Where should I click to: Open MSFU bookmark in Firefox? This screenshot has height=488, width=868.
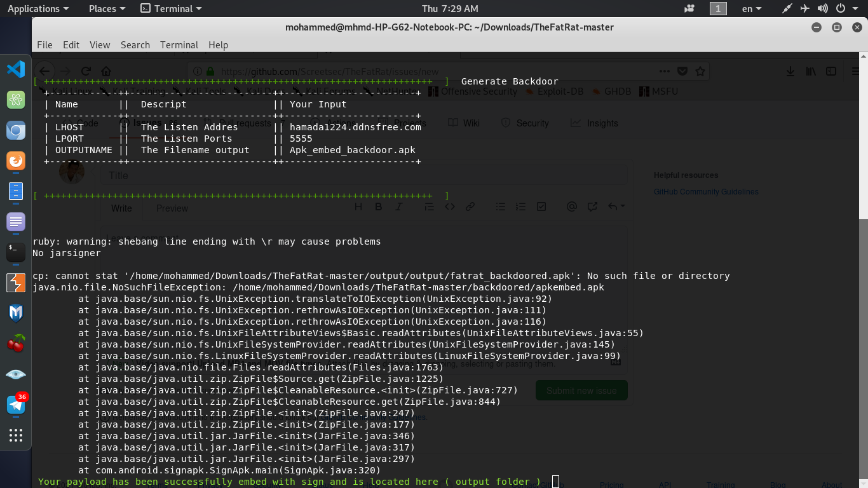click(659, 91)
